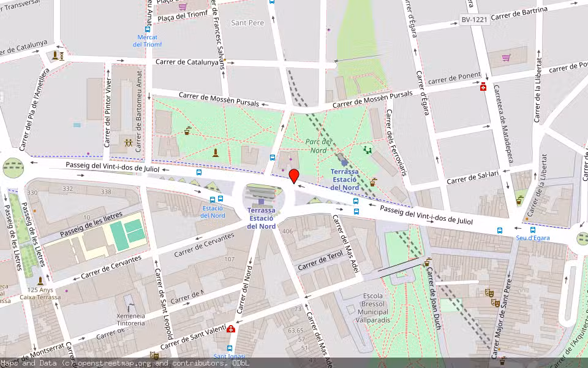Click the waste basket icon on Carrer de la Llibertat
This screenshot has height=368, width=588.
point(518,201)
